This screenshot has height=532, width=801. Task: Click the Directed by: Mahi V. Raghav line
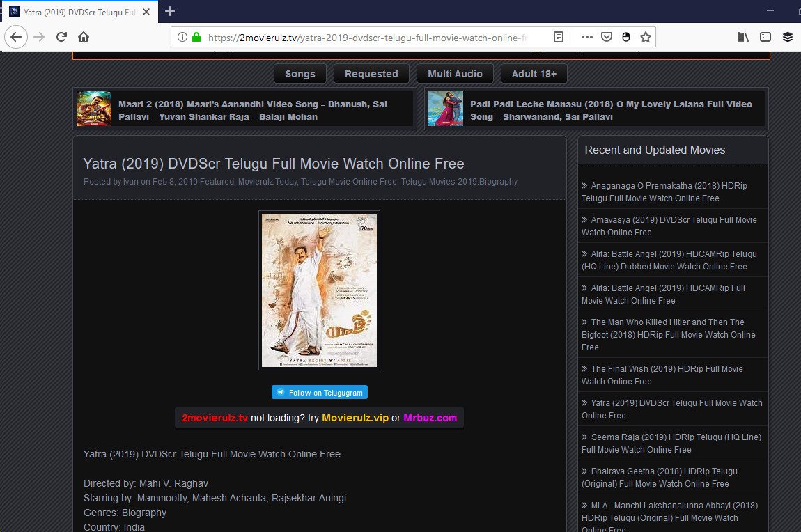146,483
